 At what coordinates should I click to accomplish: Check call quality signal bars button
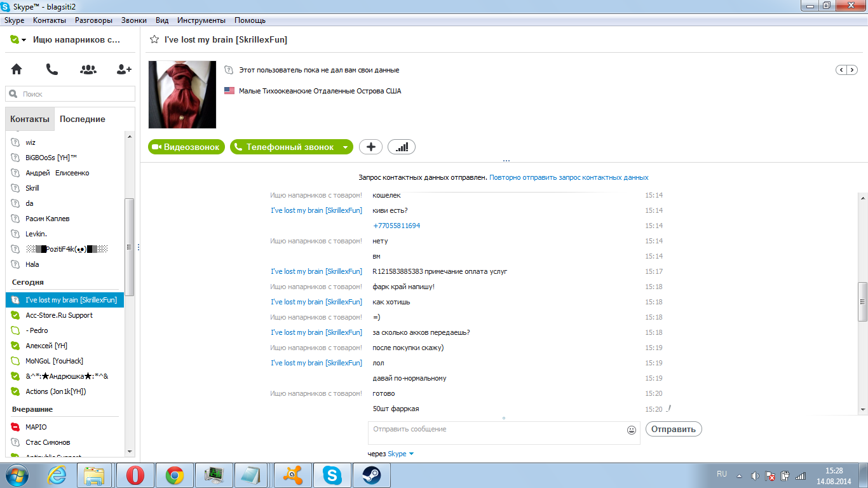[x=402, y=147]
